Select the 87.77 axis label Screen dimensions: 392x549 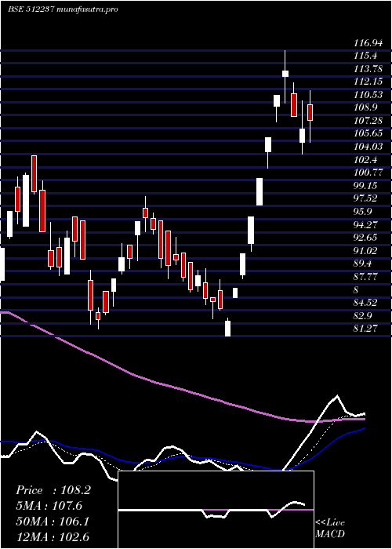[365, 277]
